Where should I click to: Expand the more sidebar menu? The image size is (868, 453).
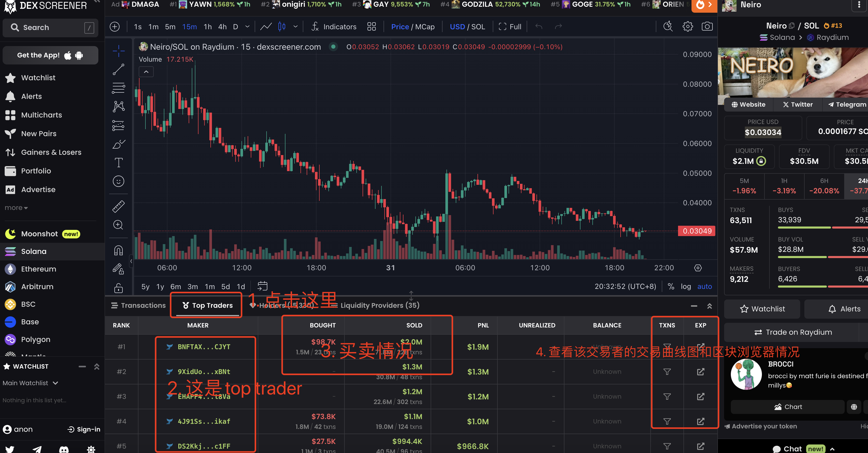point(16,208)
